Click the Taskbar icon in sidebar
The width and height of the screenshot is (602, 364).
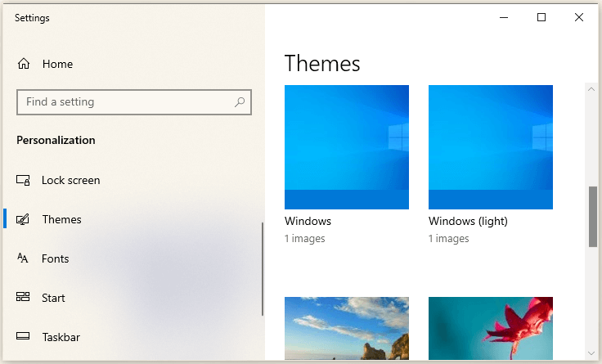tap(24, 337)
